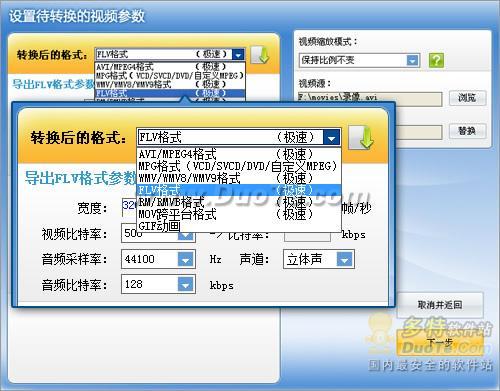The height and width of the screenshot is (391, 500).
Task: Choose MOV跨平台格式 in the magnified list
Action: 239,214
